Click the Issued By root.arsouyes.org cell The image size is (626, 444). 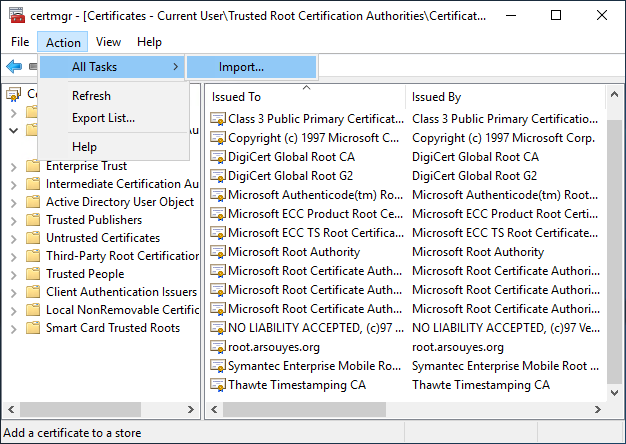[458, 347]
